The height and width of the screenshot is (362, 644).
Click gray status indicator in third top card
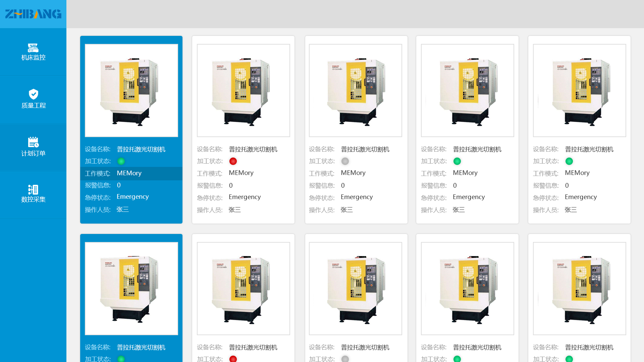(345, 161)
